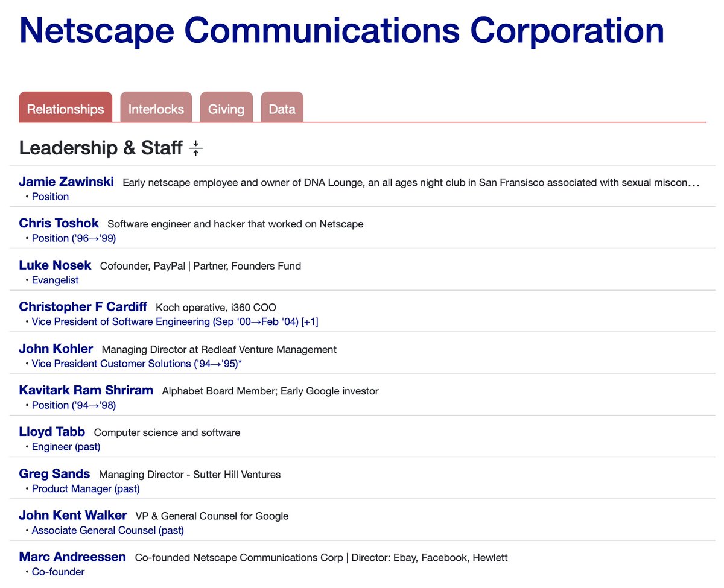Image resolution: width=724 pixels, height=588 pixels.
Task: Click 'Alphabet Board Member; Early Google investor' text
Action: (x=270, y=391)
